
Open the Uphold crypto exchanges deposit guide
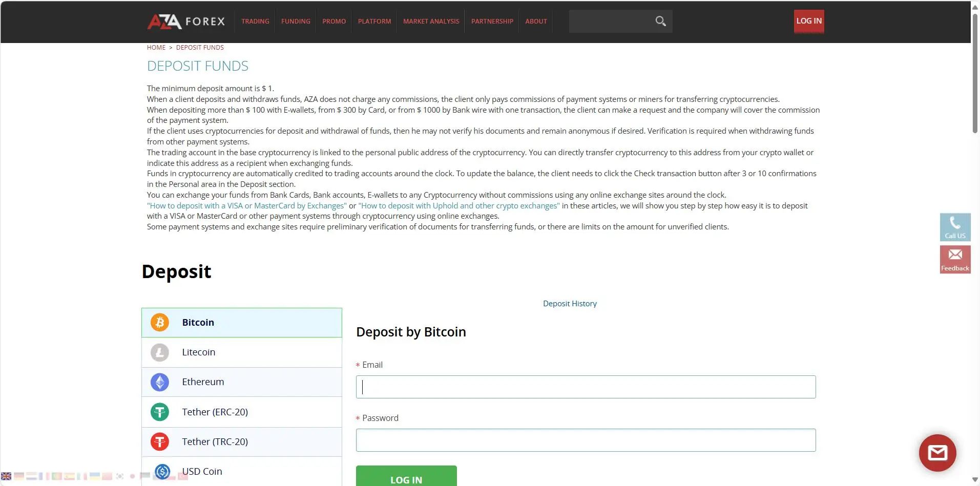tap(459, 206)
